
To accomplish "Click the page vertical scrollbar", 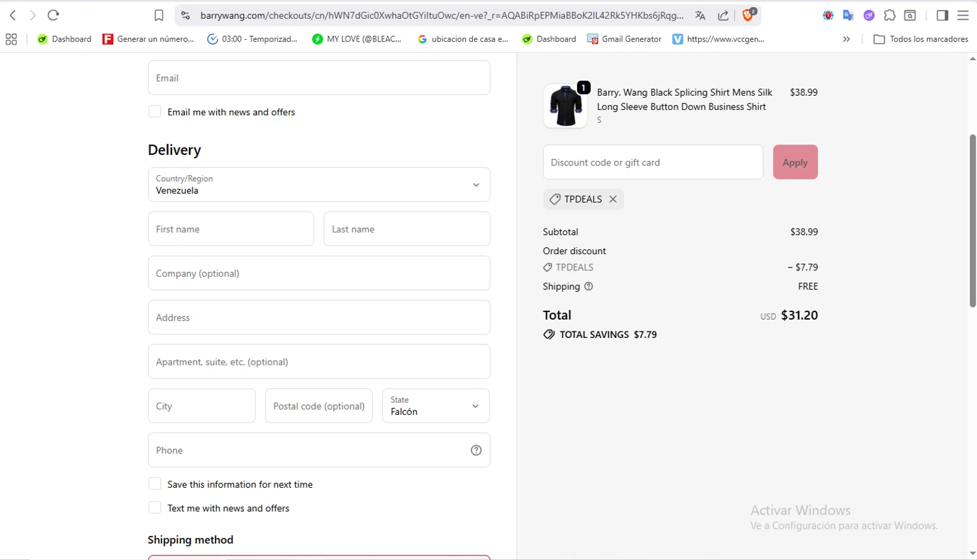I will tap(972, 221).
